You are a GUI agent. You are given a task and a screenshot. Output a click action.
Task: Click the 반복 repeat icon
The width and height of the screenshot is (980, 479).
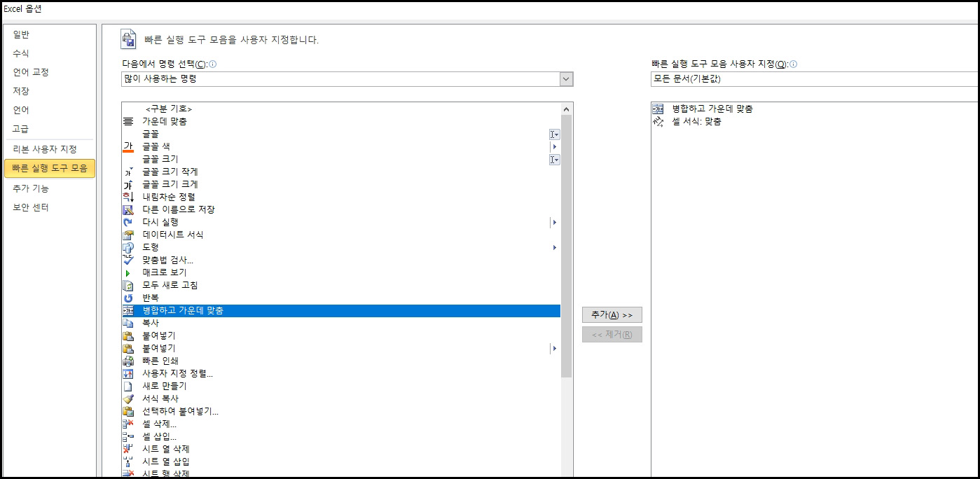[x=128, y=298]
